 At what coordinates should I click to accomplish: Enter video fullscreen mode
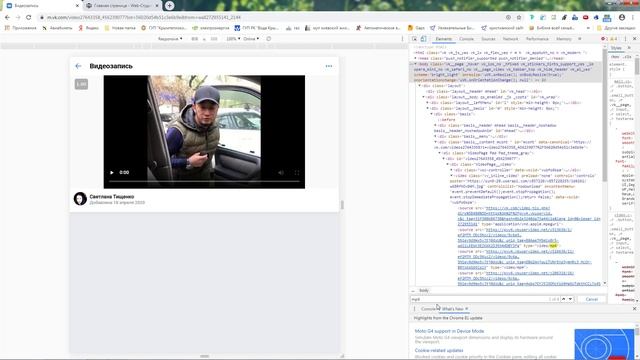coord(297,173)
